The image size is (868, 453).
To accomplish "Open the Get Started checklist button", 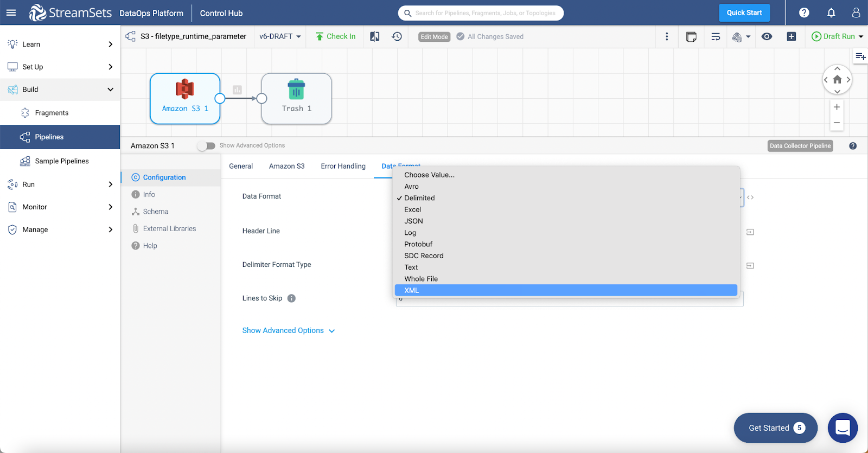I will click(776, 428).
